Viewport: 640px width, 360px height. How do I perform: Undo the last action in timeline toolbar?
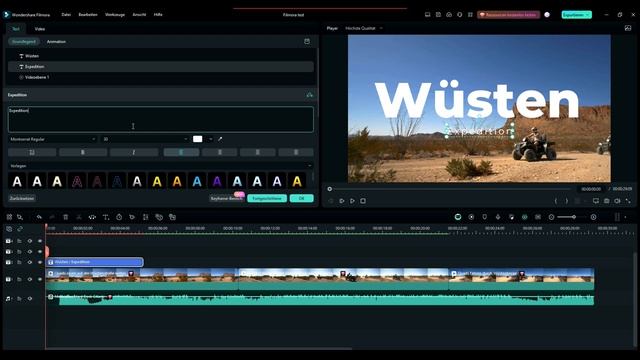pyautogui.click(x=39, y=217)
